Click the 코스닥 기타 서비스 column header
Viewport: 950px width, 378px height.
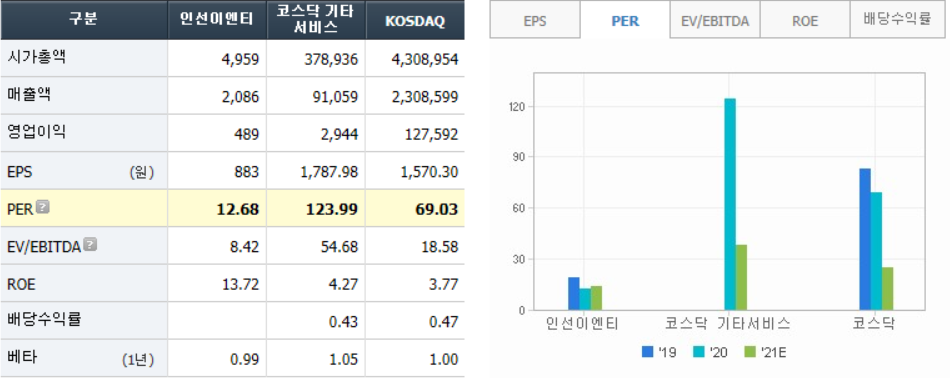(316, 20)
